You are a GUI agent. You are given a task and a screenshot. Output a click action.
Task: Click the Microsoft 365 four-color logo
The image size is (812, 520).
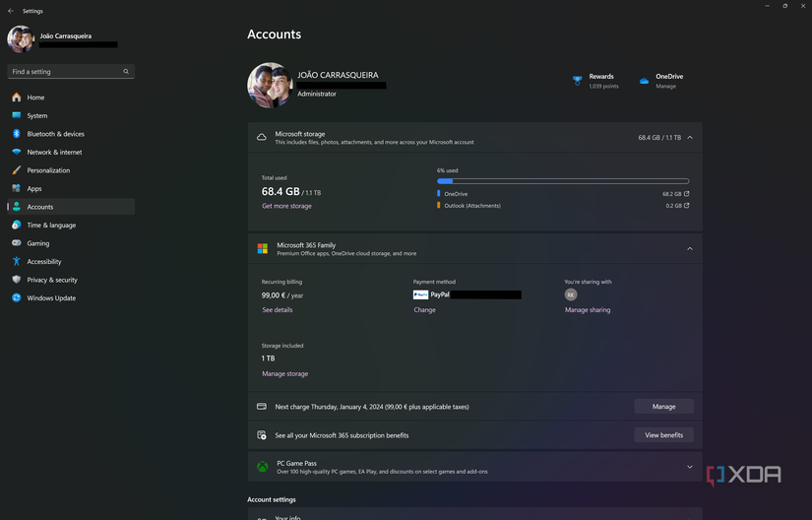click(263, 248)
